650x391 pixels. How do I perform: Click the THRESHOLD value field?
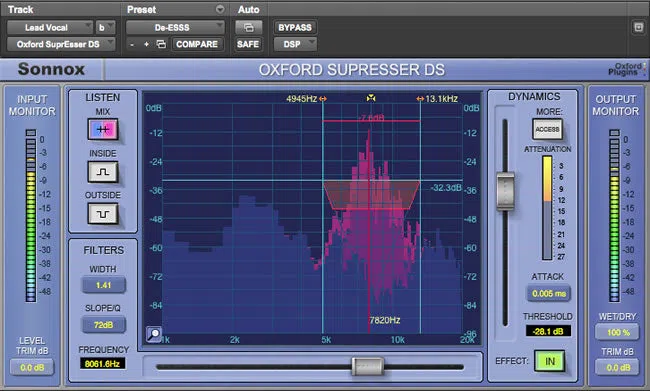pos(548,331)
